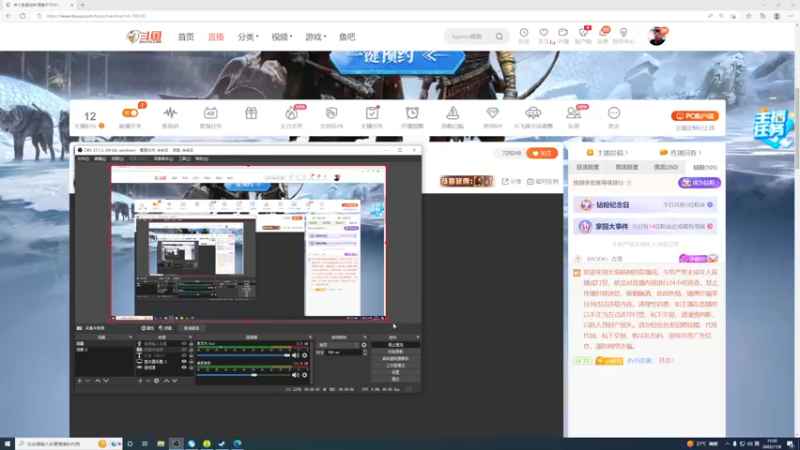800x450 pixels.
Task: Open the AD task icon in streamer toolbar
Action: (x=210, y=113)
